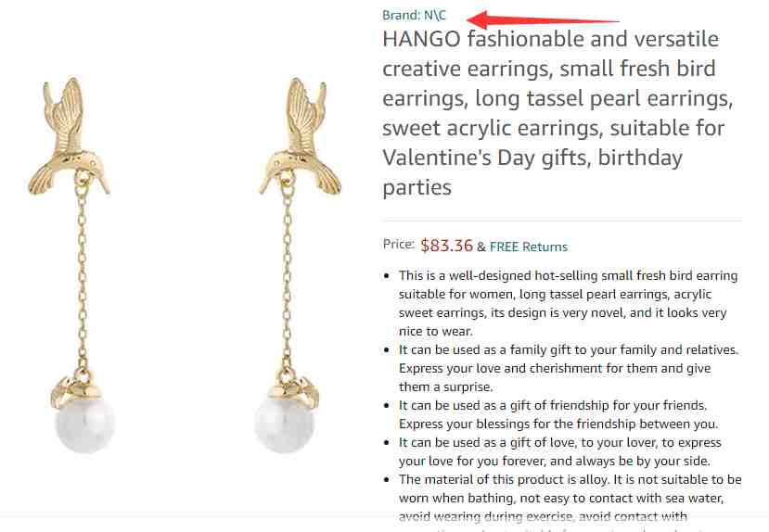769x532 pixels.
Task: Click the $83.36 price
Action: pos(446,246)
